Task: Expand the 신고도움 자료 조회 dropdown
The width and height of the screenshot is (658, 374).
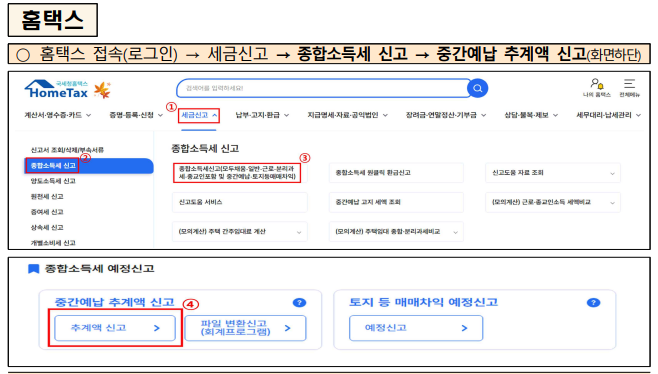Action: 553,173
